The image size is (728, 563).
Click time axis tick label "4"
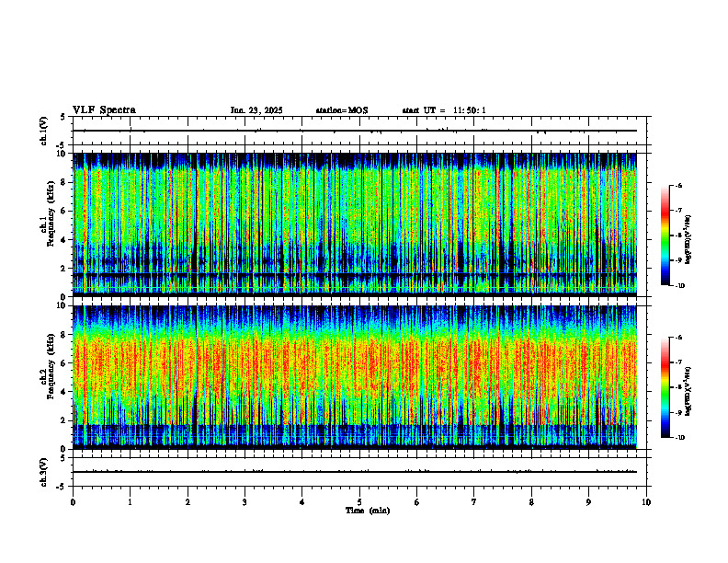tap(302, 502)
